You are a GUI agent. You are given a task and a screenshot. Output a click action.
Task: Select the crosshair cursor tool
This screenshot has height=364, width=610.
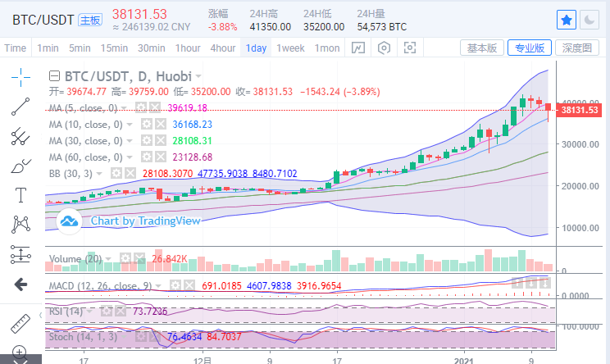(x=20, y=77)
